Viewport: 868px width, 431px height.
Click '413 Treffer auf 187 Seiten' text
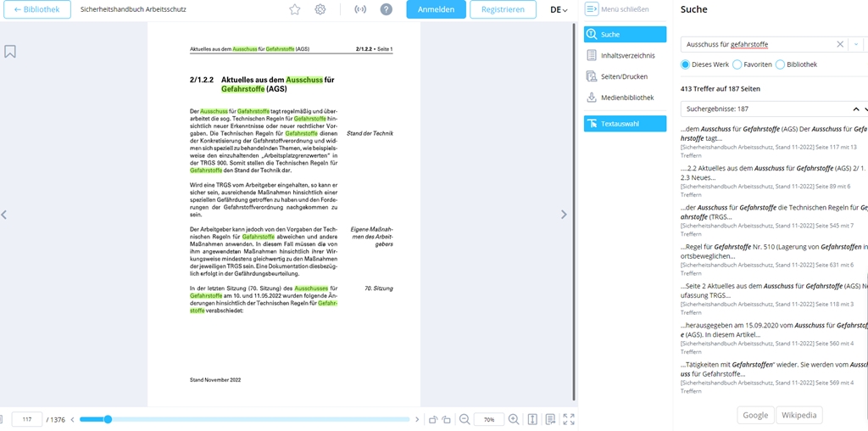[x=721, y=88]
